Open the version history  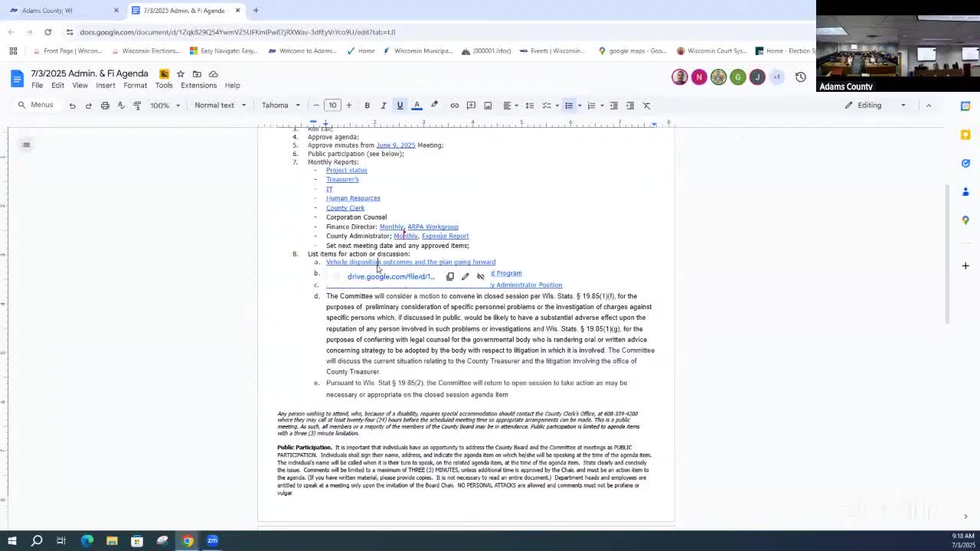[801, 77]
